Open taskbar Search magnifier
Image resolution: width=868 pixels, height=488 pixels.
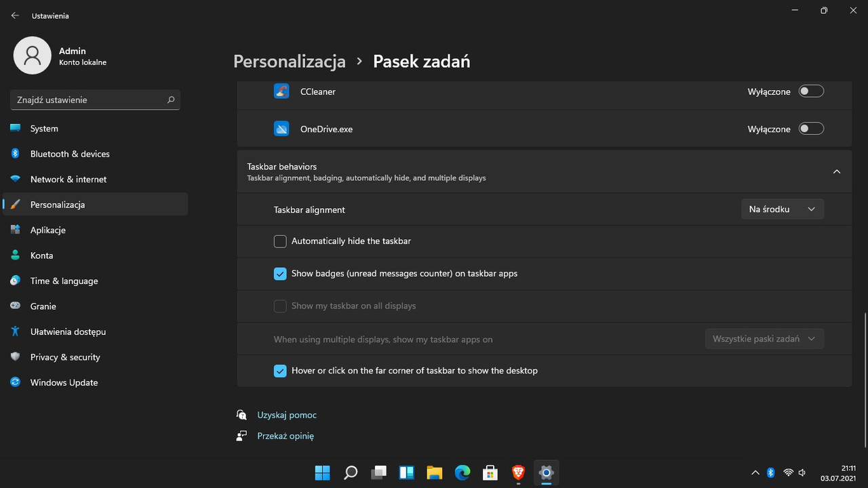(351, 472)
